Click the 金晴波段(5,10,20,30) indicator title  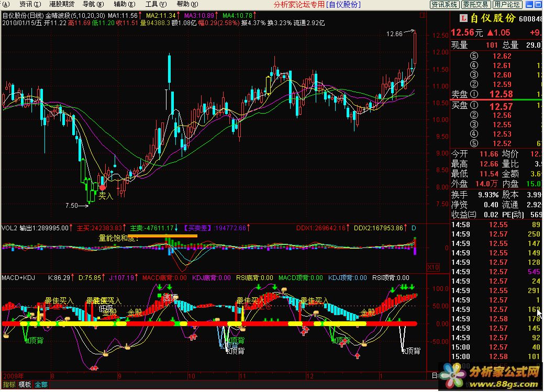click(x=75, y=16)
